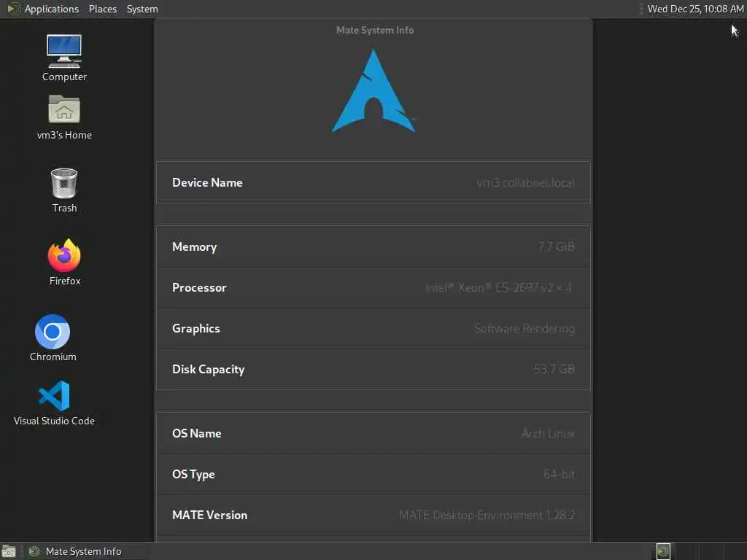Select the MATE Version row label
Image resolution: width=747 pixels, height=560 pixels.
(209, 516)
